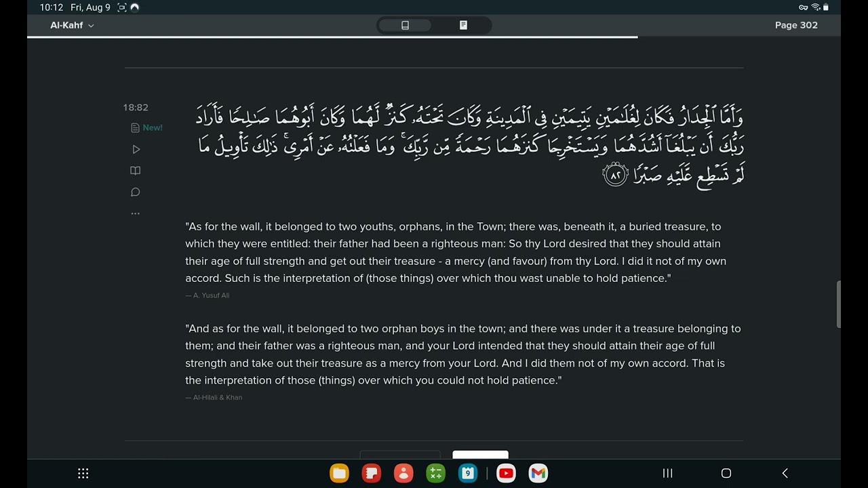
Task: Tap the clock showing 10:12
Action: click(51, 7)
